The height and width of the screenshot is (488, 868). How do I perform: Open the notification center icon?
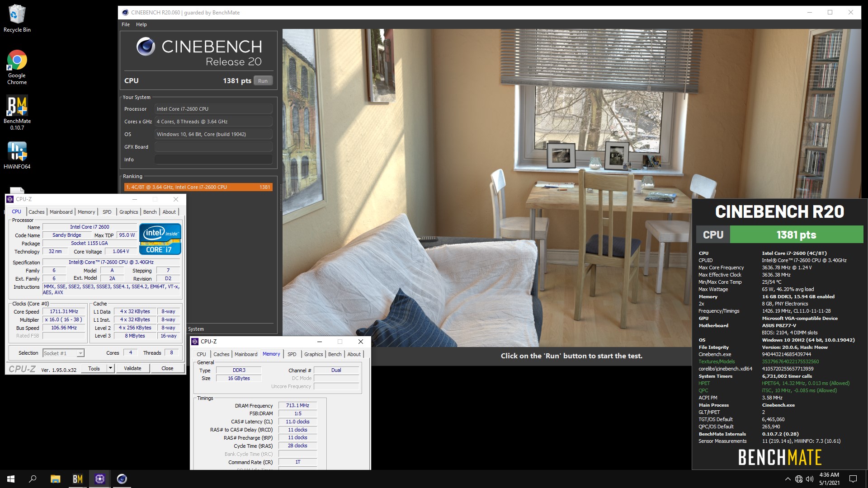pyautogui.click(x=853, y=479)
